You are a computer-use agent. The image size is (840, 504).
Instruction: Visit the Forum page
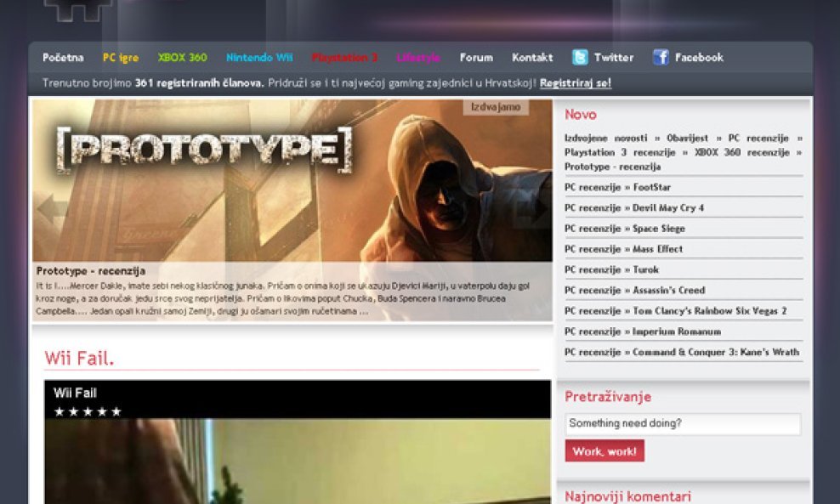point(476,57)
